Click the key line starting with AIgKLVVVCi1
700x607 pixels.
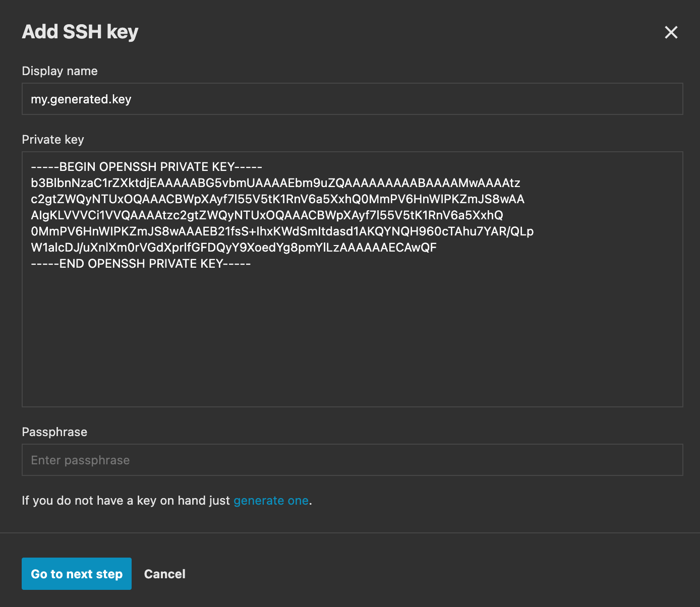click(x=267, y=215)
